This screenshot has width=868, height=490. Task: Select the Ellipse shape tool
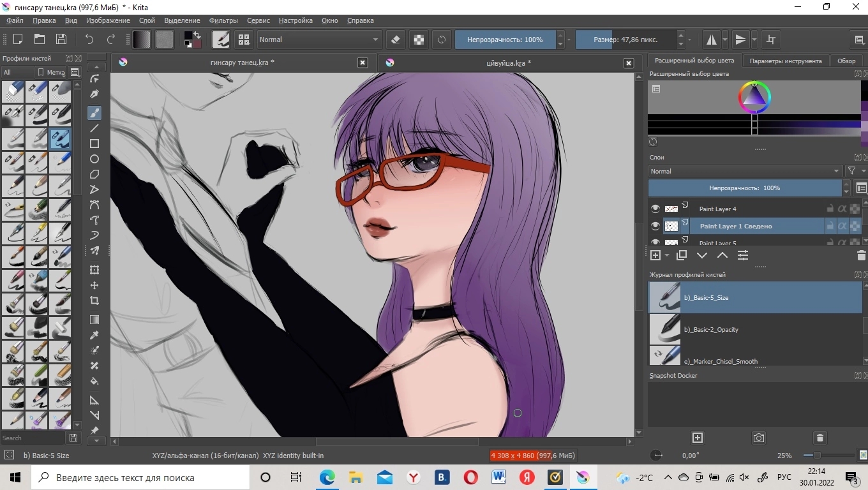[x=94, y=159]
